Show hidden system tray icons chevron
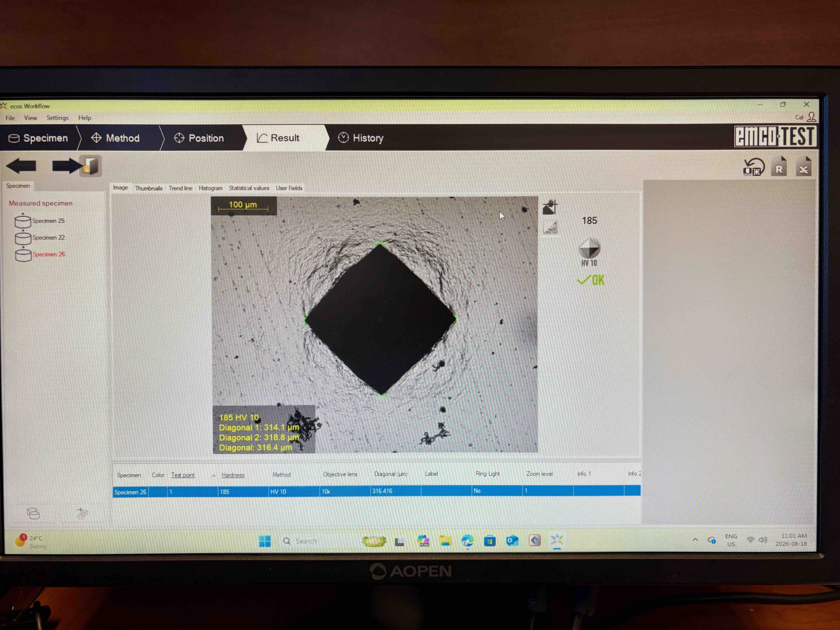 point(695,540)
